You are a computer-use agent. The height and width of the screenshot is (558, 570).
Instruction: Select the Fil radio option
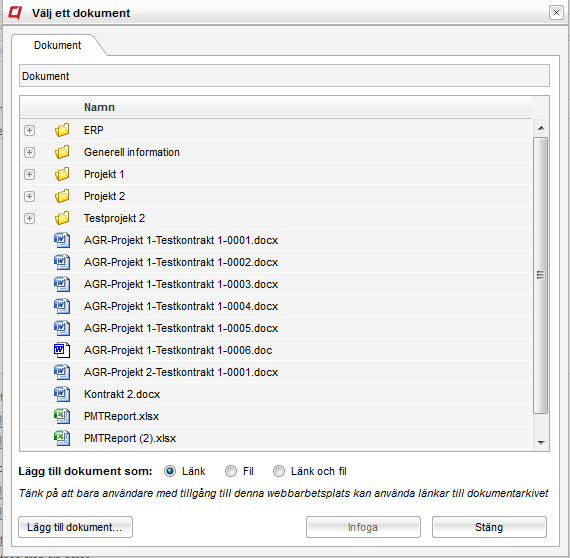pos(231,471)
